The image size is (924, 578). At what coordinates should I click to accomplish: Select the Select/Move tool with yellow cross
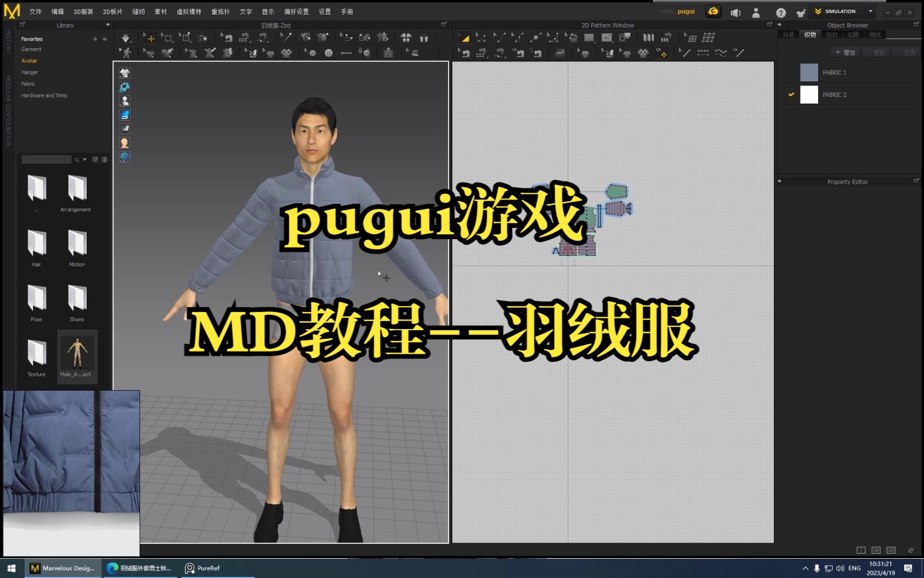tap(149, 38)
